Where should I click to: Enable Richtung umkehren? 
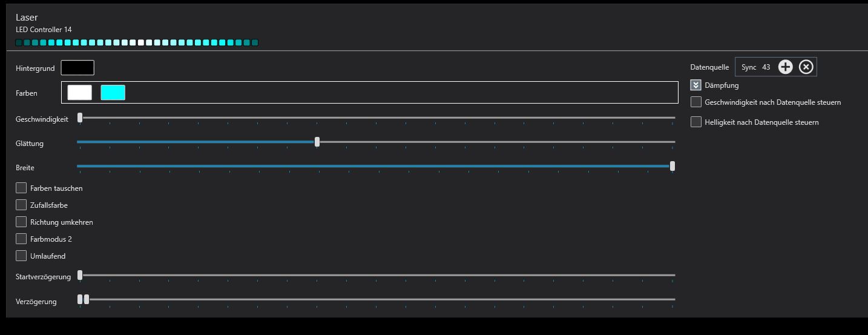click(21, 222)
